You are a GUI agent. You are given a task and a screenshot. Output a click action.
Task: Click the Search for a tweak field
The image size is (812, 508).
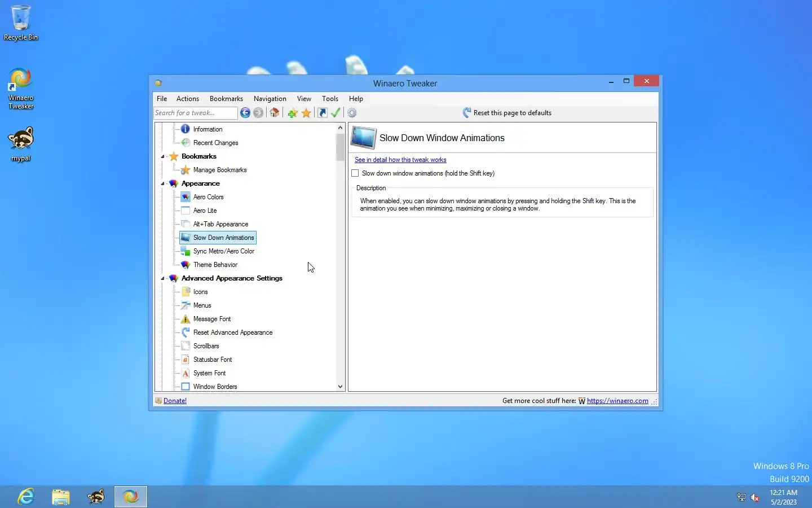(196, 113)
